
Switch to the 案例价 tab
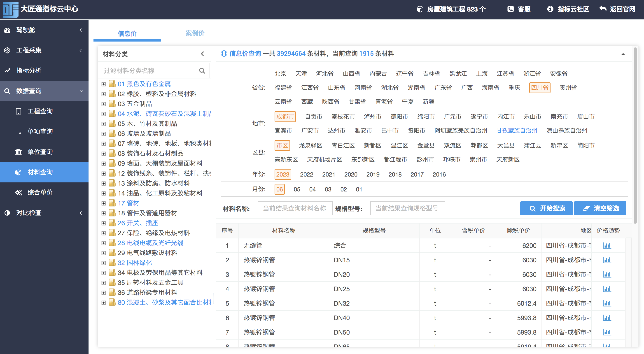pyautogui.click(x=195, y=33)
